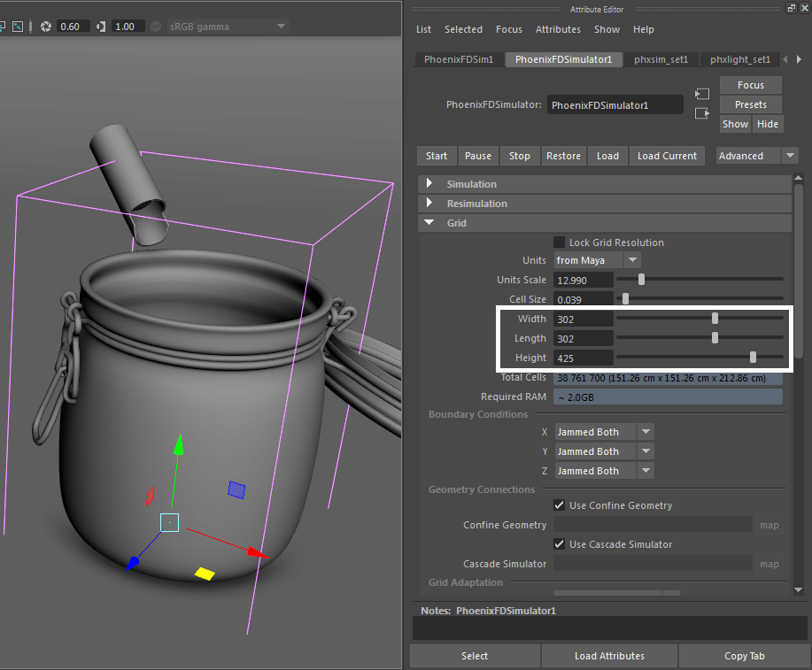This screenshot has height=670, width=812.
Task: Switch to the PhoenixFDSim1 tab
Action: pyautogui.click(x=459, y=59)
